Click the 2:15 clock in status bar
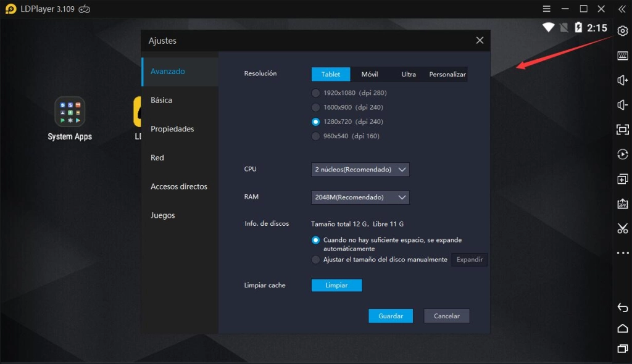The image size is (632, 364). [x=597, y=28]
